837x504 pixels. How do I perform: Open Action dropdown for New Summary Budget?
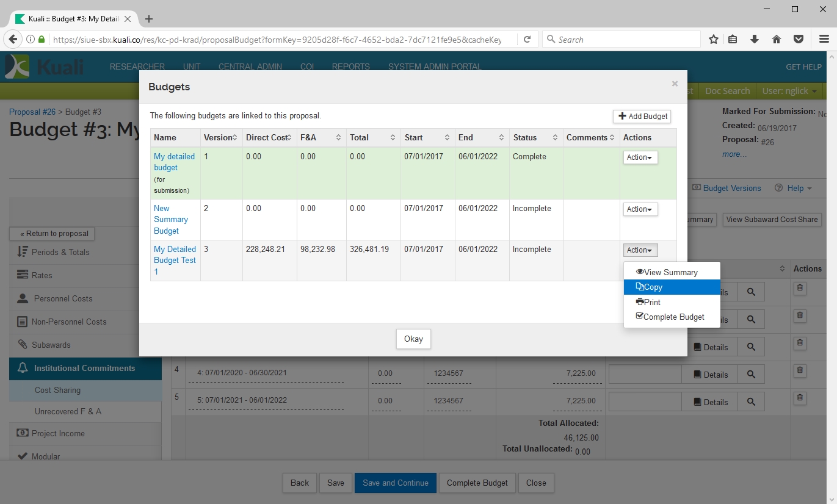click(640, 209)
